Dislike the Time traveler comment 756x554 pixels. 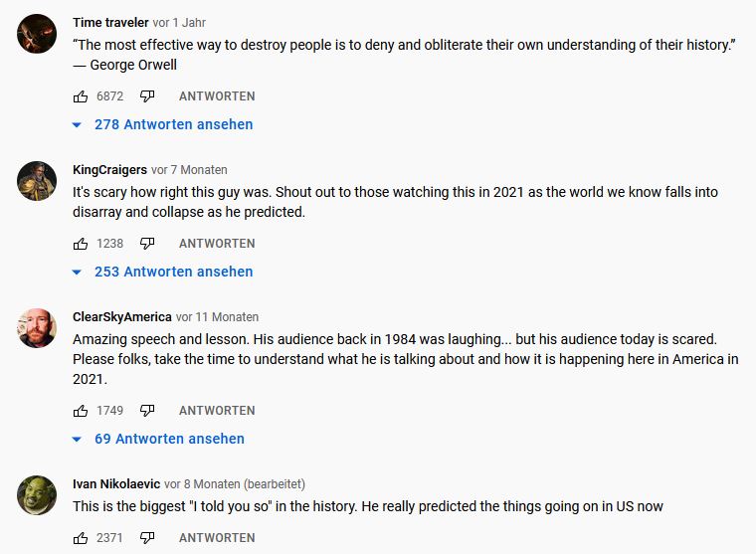pyautogui.click(x=147, y=96)
